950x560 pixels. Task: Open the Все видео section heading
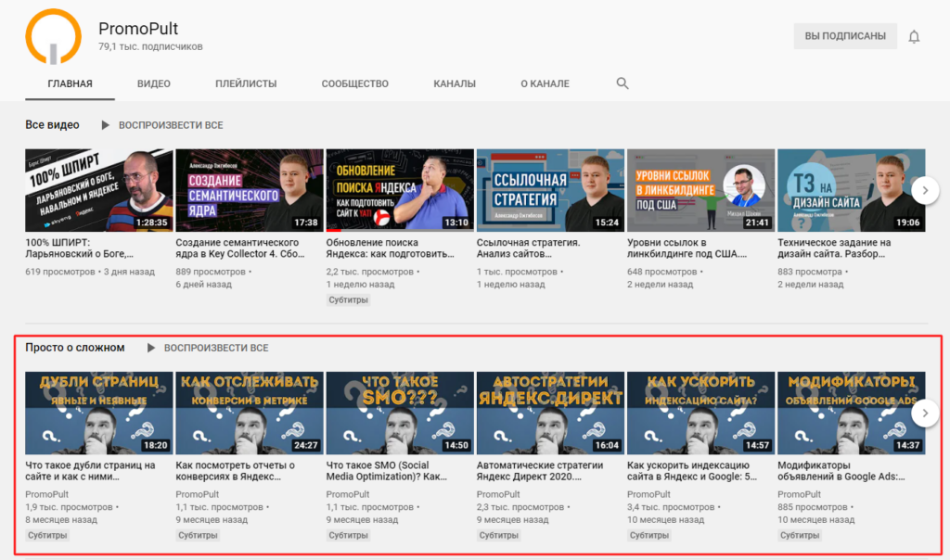(x=52, y=125)
